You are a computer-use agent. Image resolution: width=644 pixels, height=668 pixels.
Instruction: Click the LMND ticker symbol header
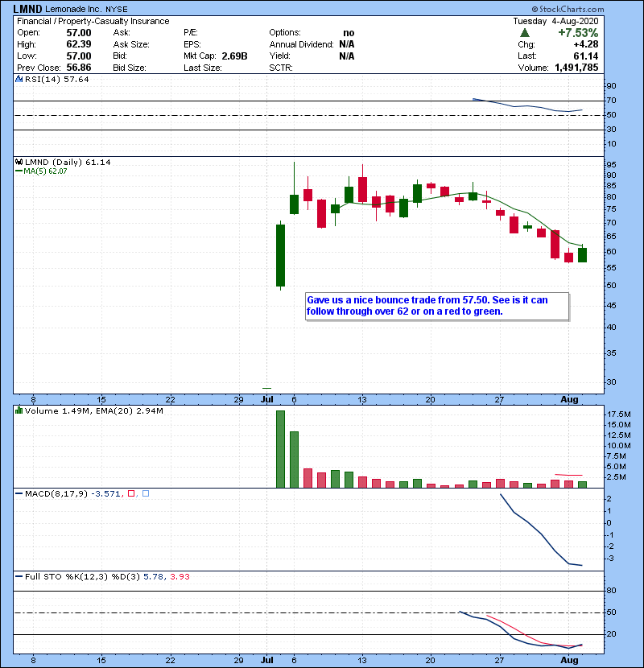click(x=27, y=9)
